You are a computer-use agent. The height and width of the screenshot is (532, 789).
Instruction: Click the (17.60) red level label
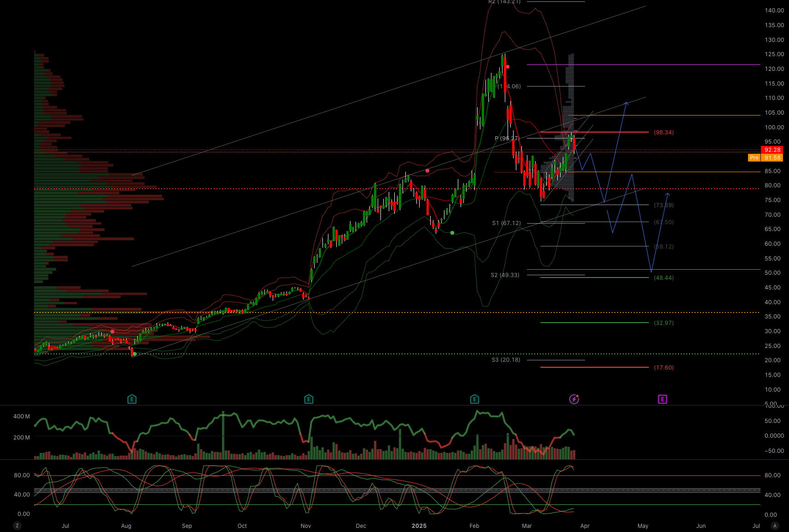(664, 367)
